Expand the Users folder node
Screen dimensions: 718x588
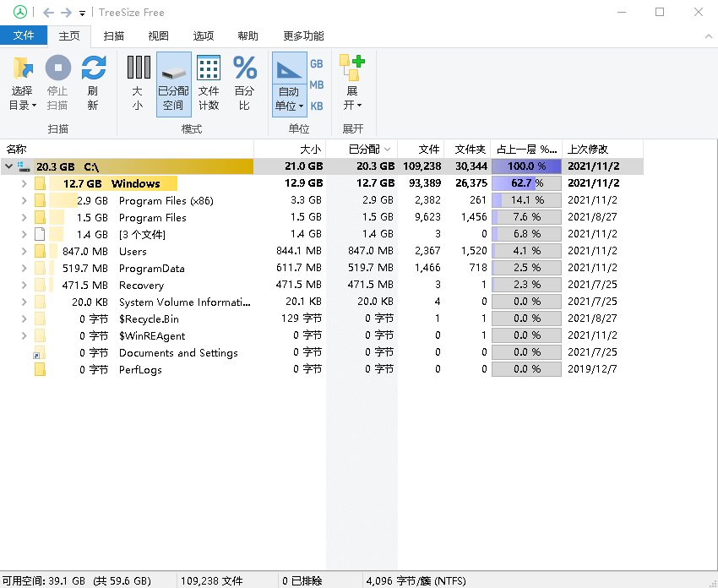click(x=24, y=251)
